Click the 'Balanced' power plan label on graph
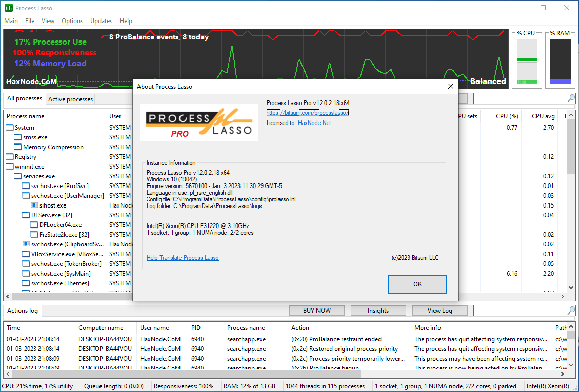 coord(488,81)
